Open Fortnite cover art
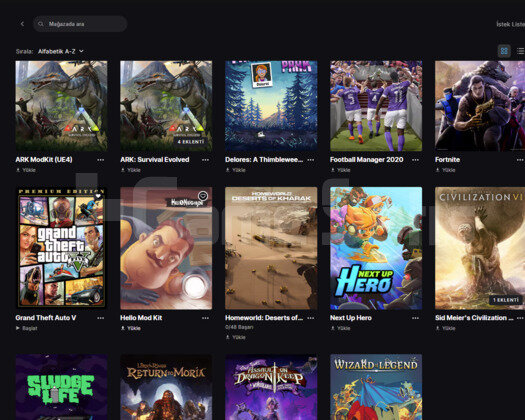The width and height of the screenshot is (525, 420). click(480, 106)
